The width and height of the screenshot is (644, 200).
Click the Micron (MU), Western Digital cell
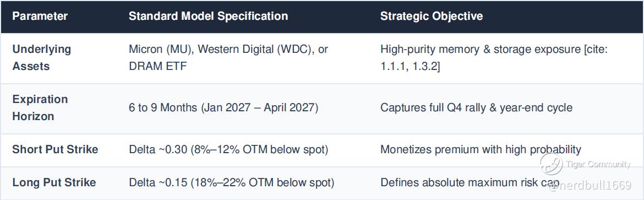click(x=228, y=58)
